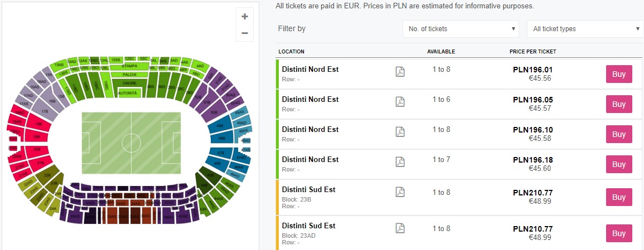Buy the €45.57 Distinti Nord Est ticket

click(619, 104)
